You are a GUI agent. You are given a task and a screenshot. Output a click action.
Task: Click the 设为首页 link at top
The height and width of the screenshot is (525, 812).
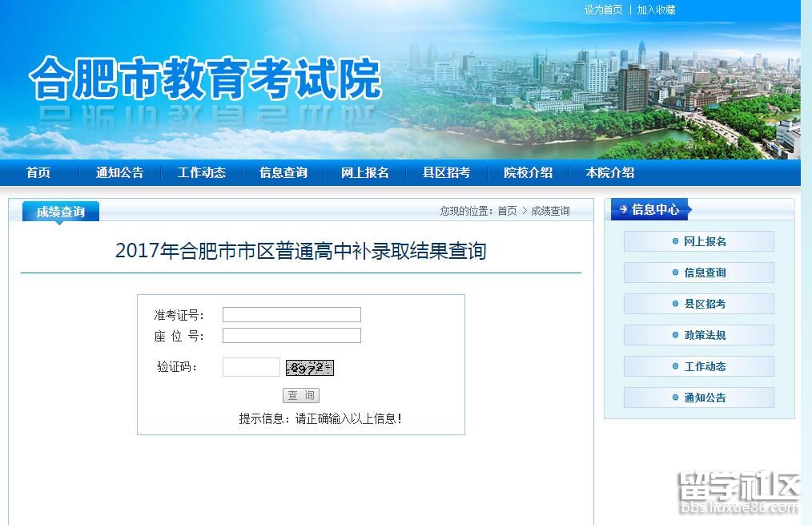tap(603, 10)
